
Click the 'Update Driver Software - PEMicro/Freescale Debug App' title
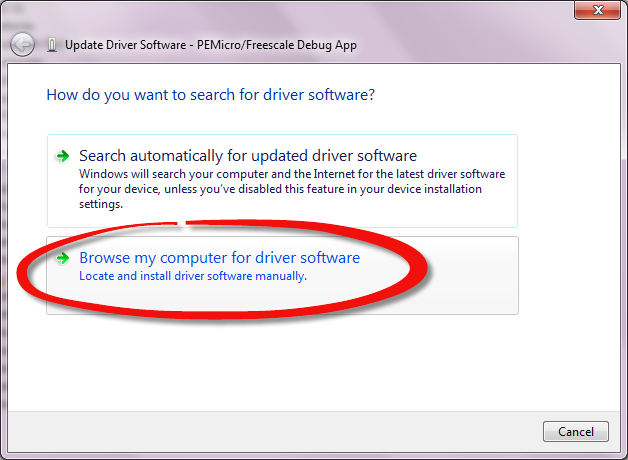coord(211,45)
